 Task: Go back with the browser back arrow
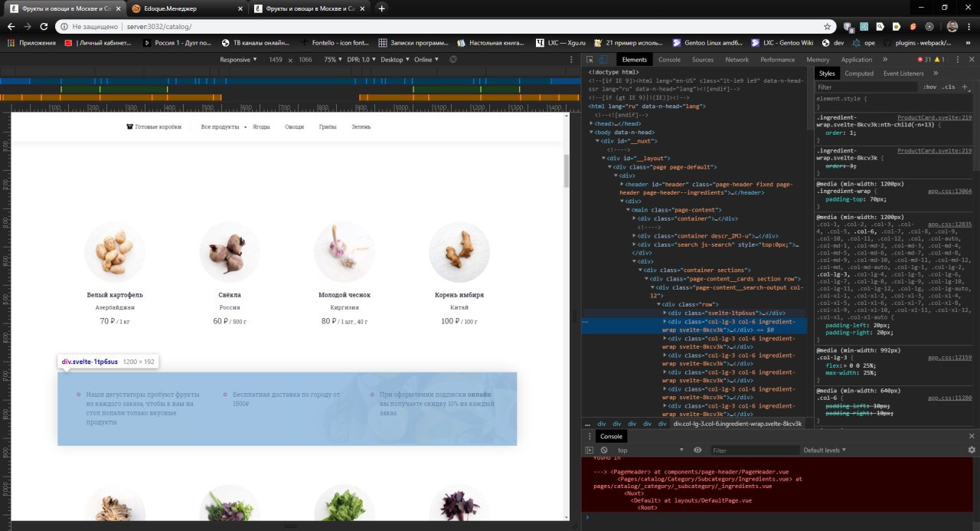pos(11,26)
